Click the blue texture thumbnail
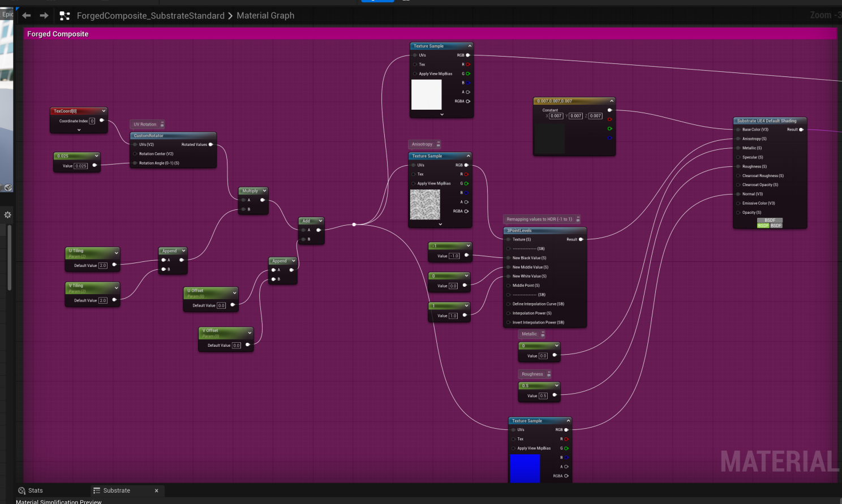Image resolution: width=842 pixels, height=504 pixels. pos(525,468)
